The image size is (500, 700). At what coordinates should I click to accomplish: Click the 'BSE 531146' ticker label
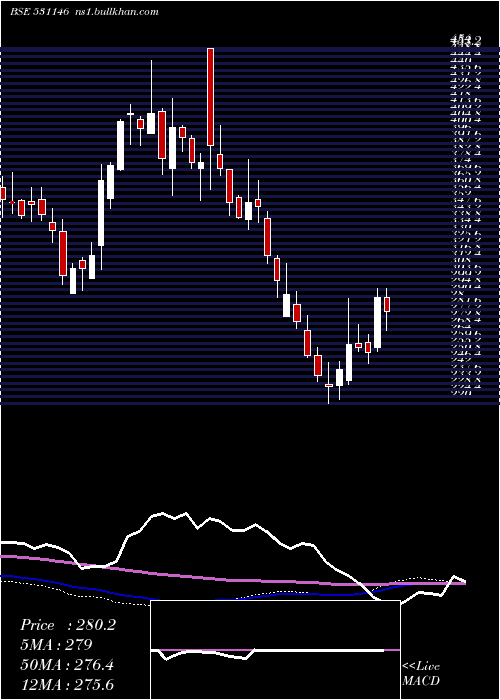tap(39, 12)
